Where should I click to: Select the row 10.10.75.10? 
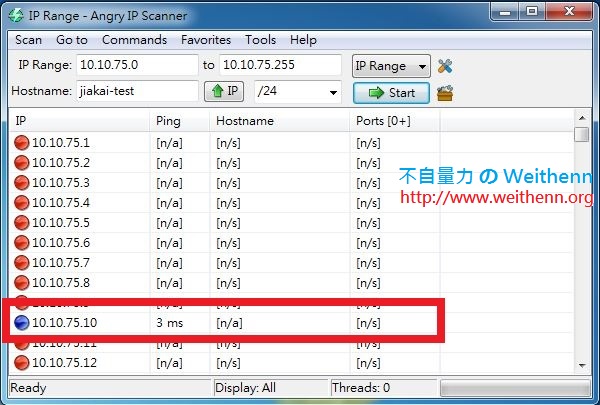click(x=292, y=323)
